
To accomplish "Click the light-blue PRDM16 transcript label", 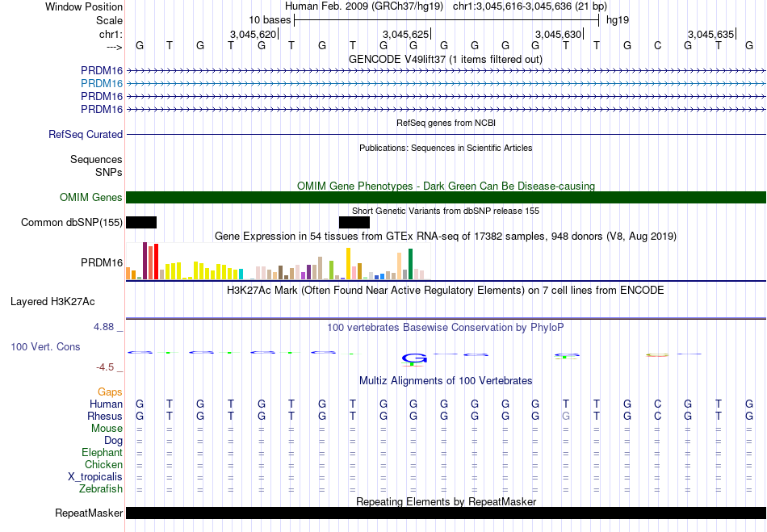I will pos(102,84).
